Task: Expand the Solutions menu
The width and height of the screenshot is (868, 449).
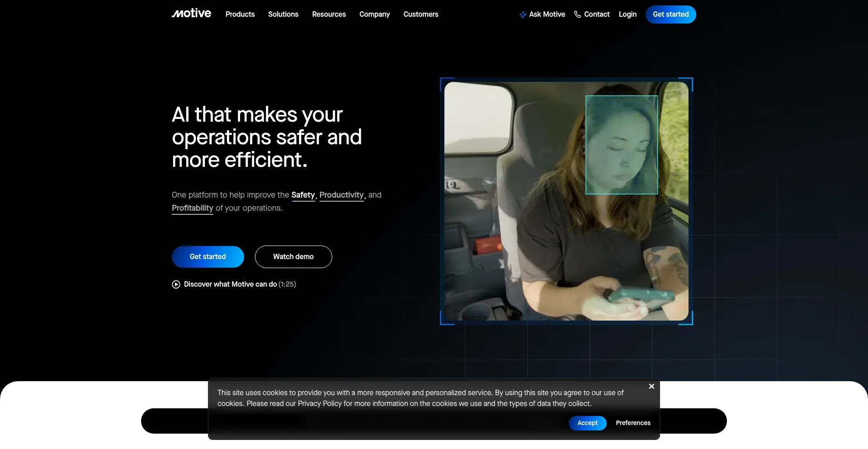Action: (283, 14)
